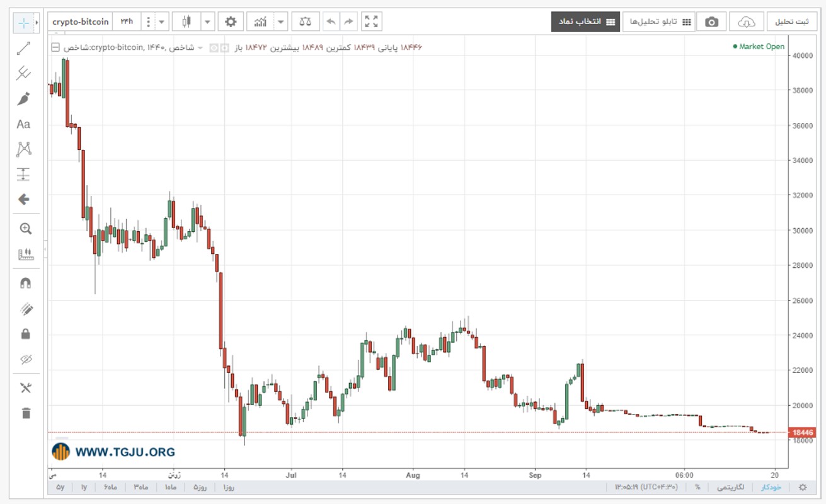Open the candlestick chart style button
The height and width of the screenshot is (504, 826).
click(186, 22)
